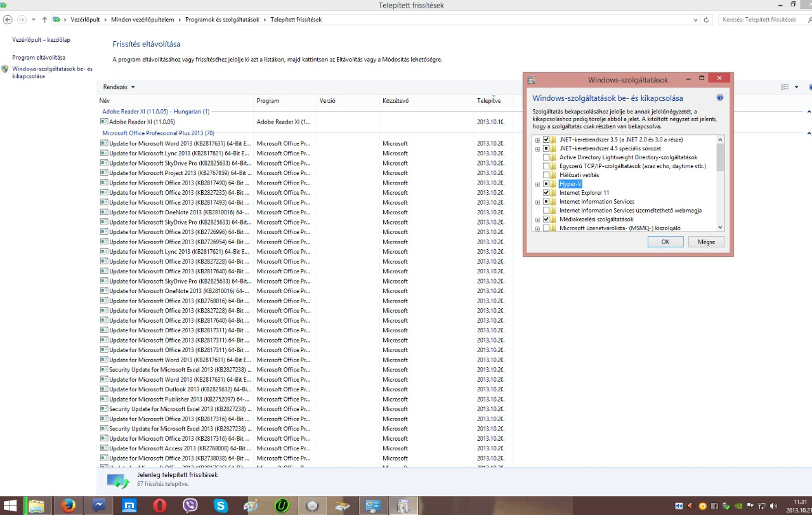The width and height of the screenshot is (812, 515).
Task: Click the Control Panel taskbar icon
Action: (x=373, y=505)
